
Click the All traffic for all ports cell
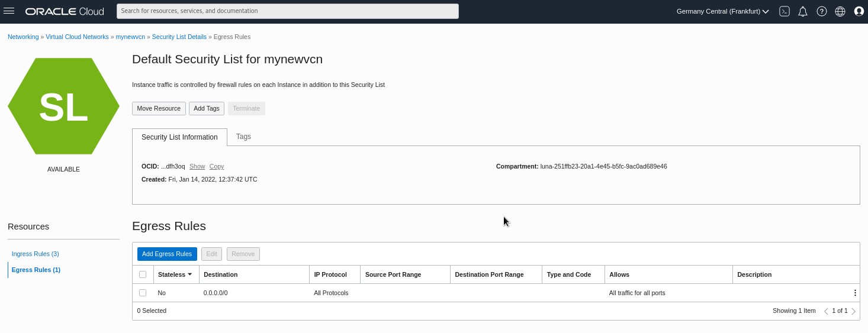coord(637,293)
